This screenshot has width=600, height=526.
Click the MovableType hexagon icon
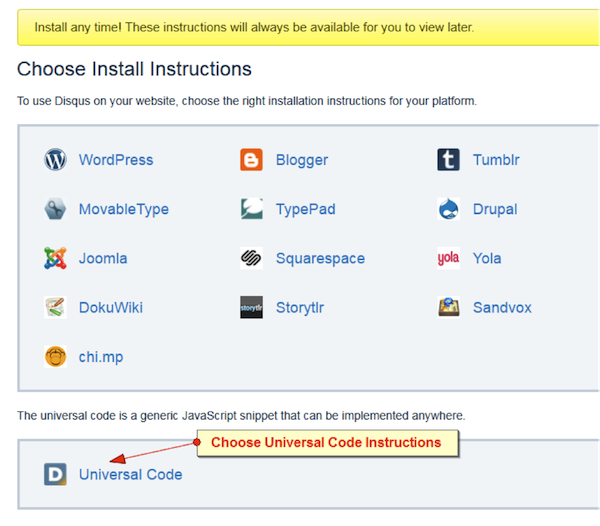[55, 209]
